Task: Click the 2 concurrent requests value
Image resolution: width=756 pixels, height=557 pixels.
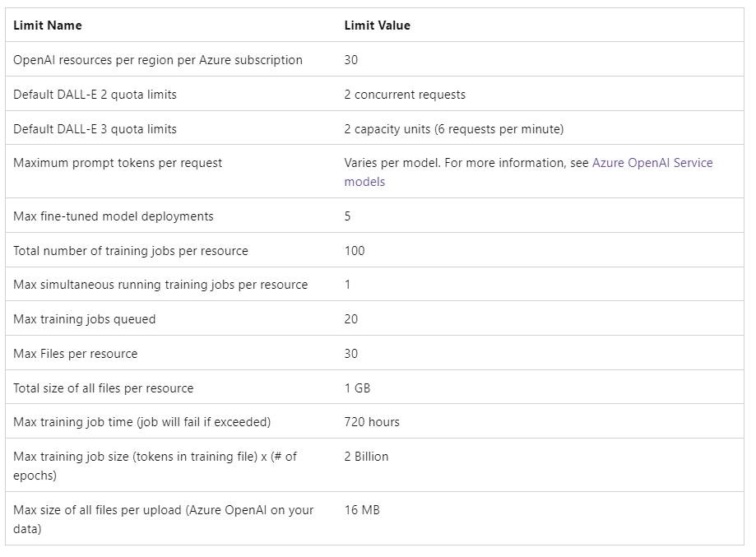Action: coord(406,95)
